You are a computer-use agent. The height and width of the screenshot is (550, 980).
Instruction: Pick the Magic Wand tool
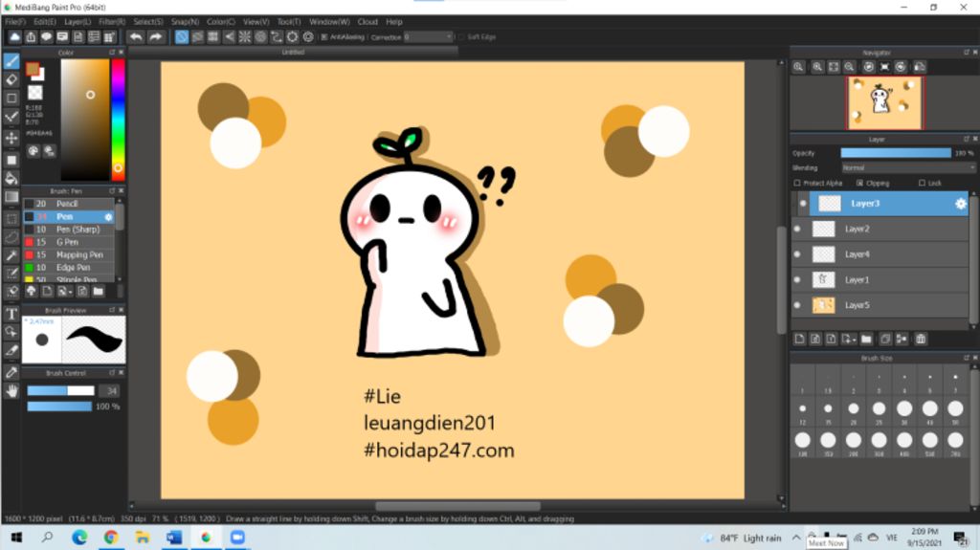tap(11, 255)
